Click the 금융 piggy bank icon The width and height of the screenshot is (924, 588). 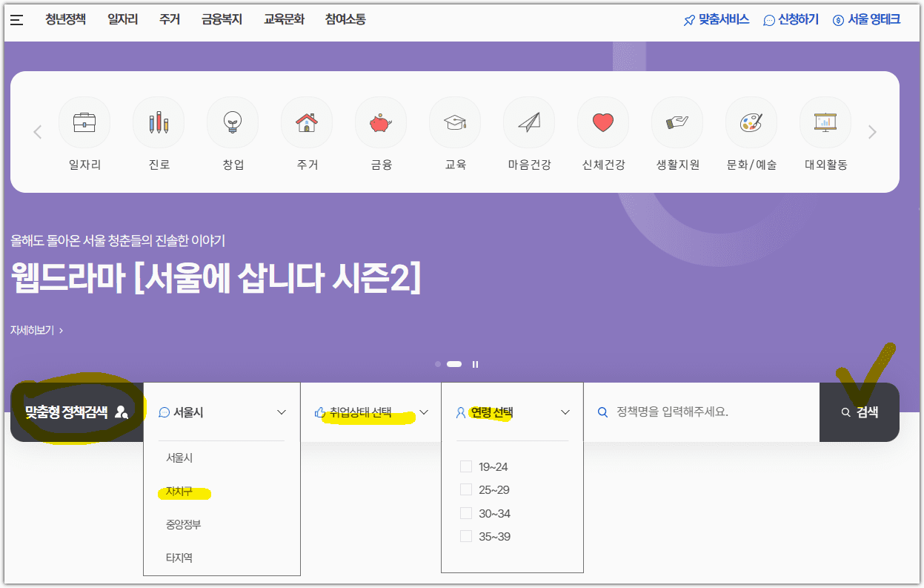click(x=380, y=122)
